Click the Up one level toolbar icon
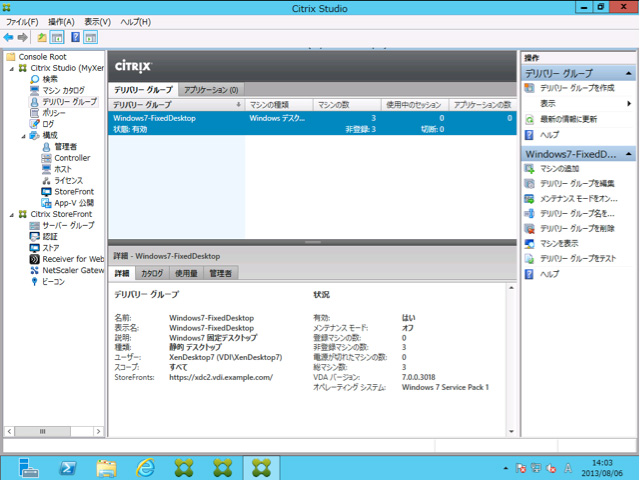Viewport: 640px width, 480px height. (x=42, y=38)
